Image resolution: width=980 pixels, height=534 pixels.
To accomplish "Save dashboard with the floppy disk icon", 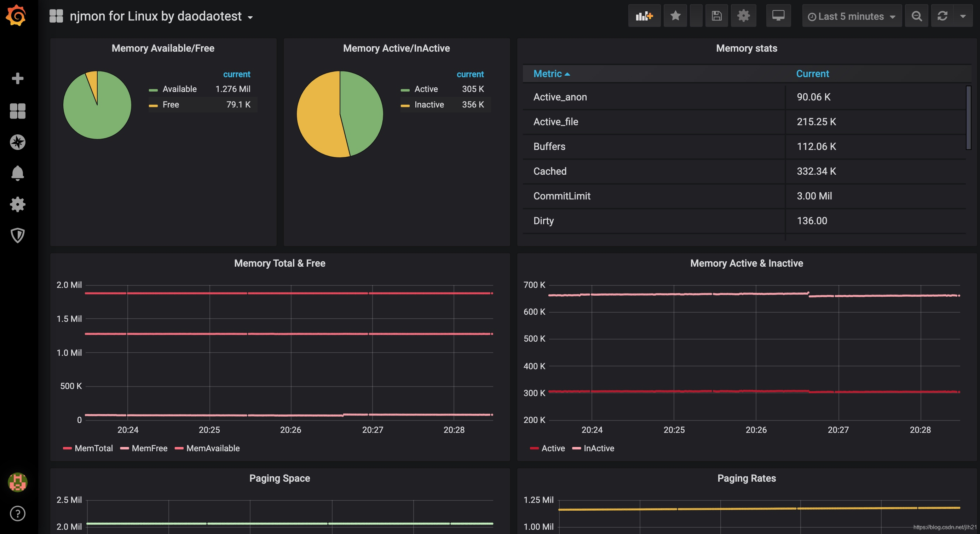I will click(716, 16).
